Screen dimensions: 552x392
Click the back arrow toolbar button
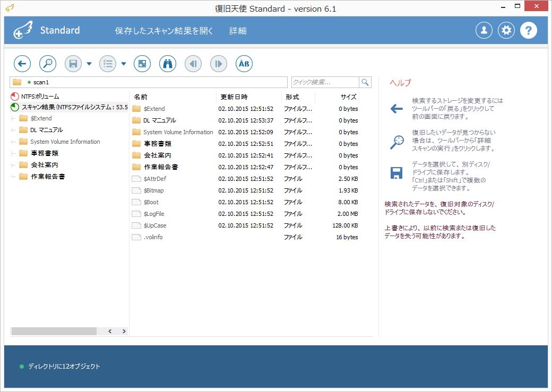(22, 64)
